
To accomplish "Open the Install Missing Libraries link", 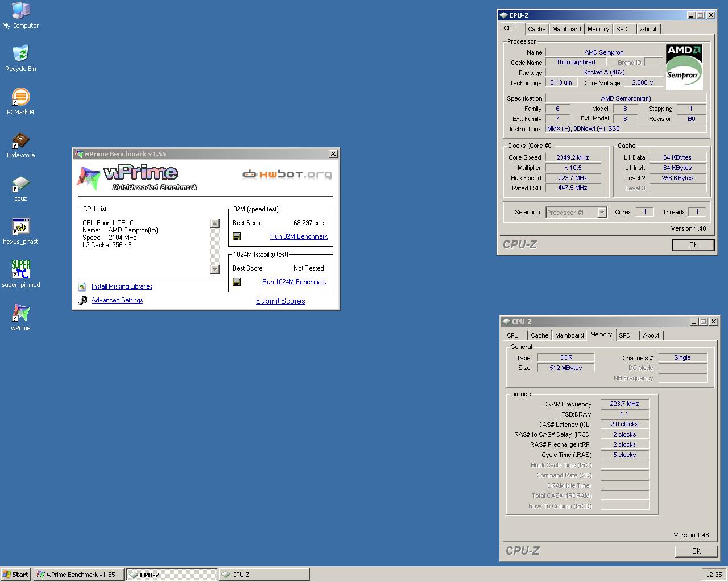I will [x=122, y=286].
